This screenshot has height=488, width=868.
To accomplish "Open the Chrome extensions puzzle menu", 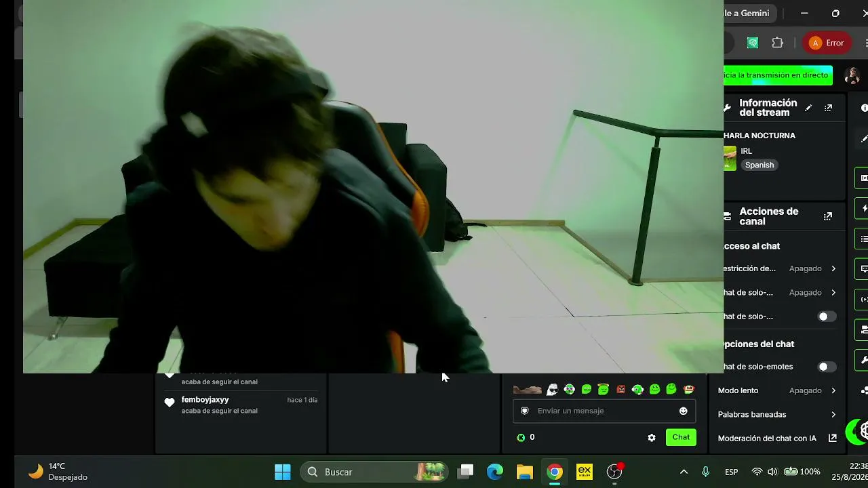I will click(778, 43).
